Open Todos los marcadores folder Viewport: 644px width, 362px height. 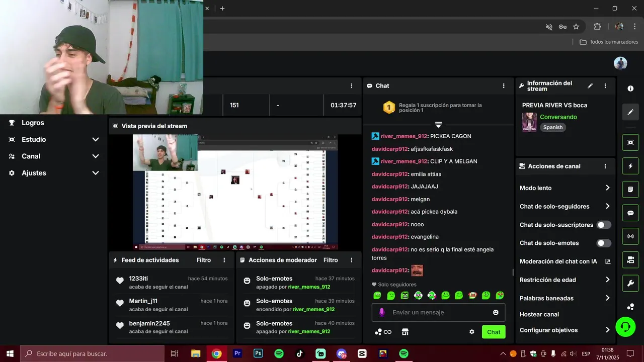(x=609, y=42)
